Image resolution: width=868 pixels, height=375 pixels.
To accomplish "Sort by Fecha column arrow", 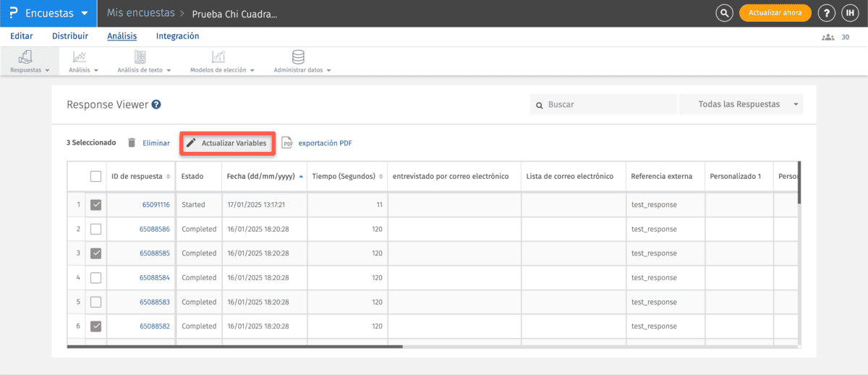I will 301,176.
